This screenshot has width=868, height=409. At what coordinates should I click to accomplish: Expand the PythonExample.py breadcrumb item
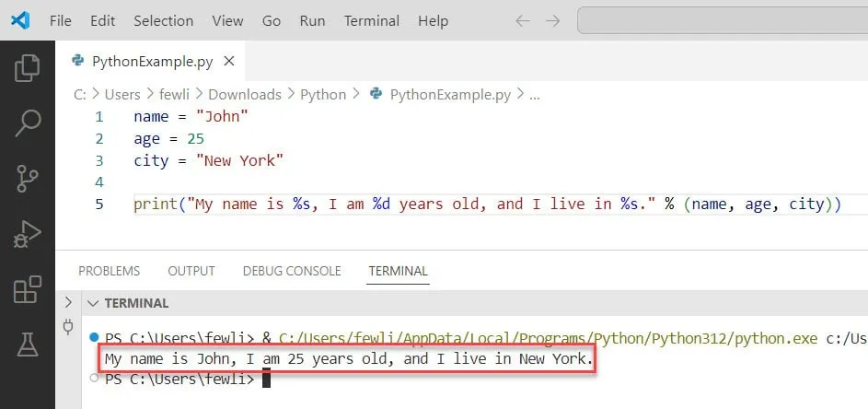(450, 94)
